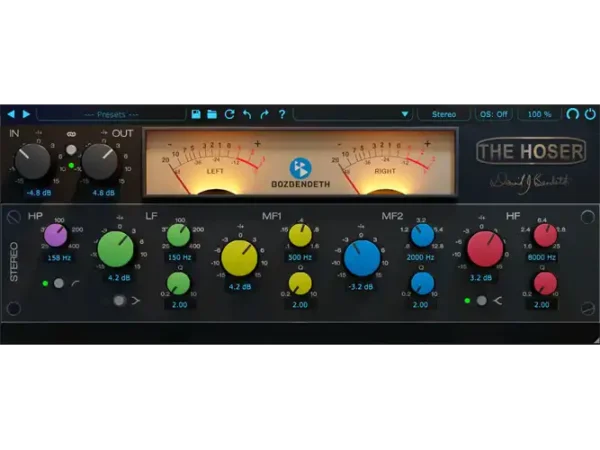The image size is (600, 450).
Task: Open preset folder icon
Action: 212,114
